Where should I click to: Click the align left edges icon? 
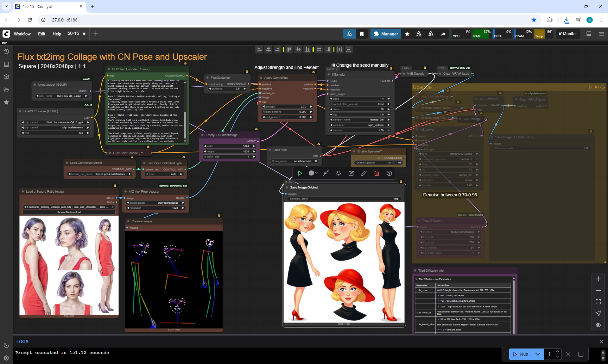click(259, 49)
